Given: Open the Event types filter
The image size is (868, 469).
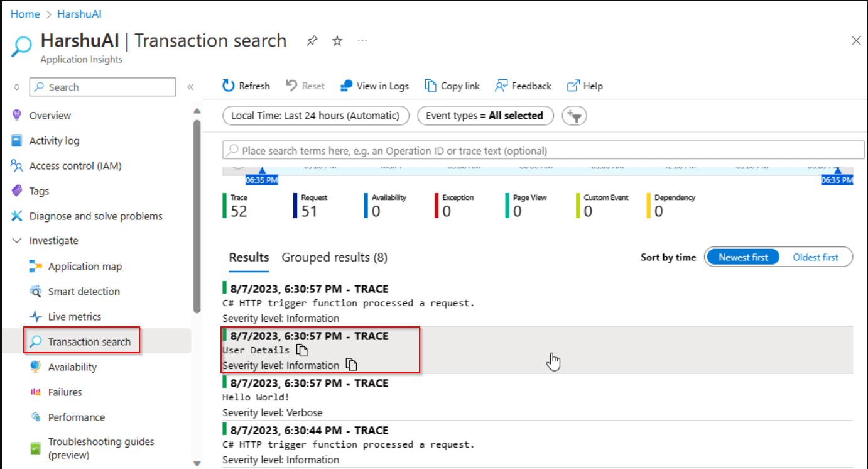Looking at the screenshot, I should 486,116.
